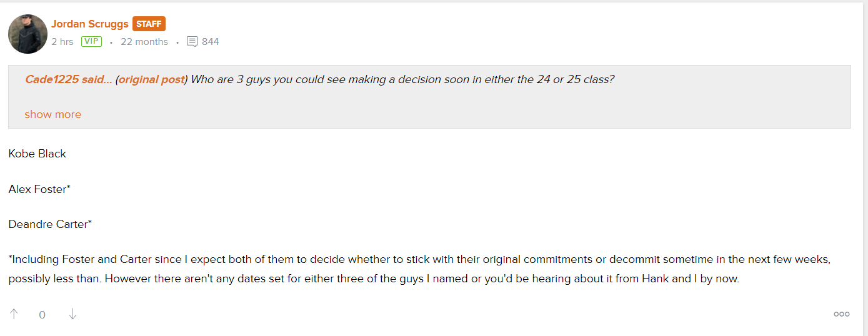Viewport: 868px width, 336px height.
Task: Jump to the original post link
Action: click(152, 79)
